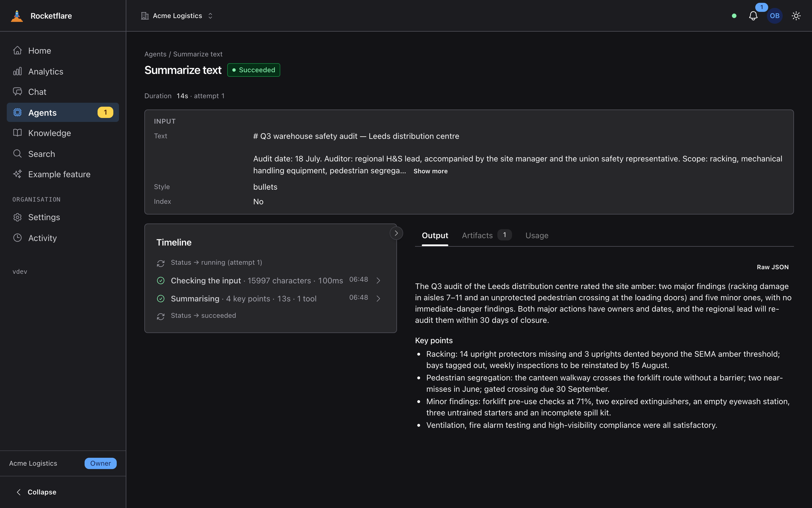
Task: Click the Minor findings bullet
Action: click(608, 407)
